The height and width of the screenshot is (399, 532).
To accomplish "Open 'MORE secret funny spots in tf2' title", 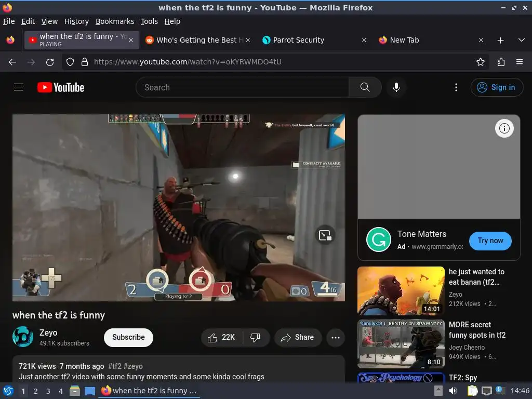I will click(x=477, y=330).
